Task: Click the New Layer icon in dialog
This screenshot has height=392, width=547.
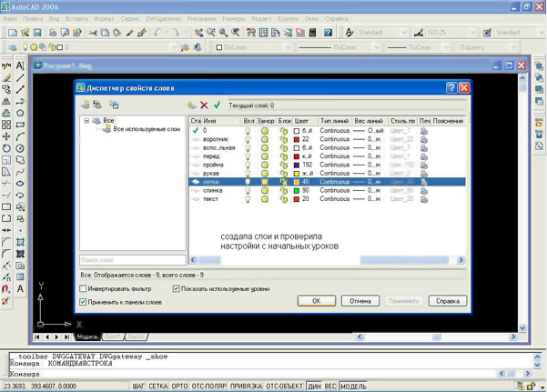Action: 192,106
